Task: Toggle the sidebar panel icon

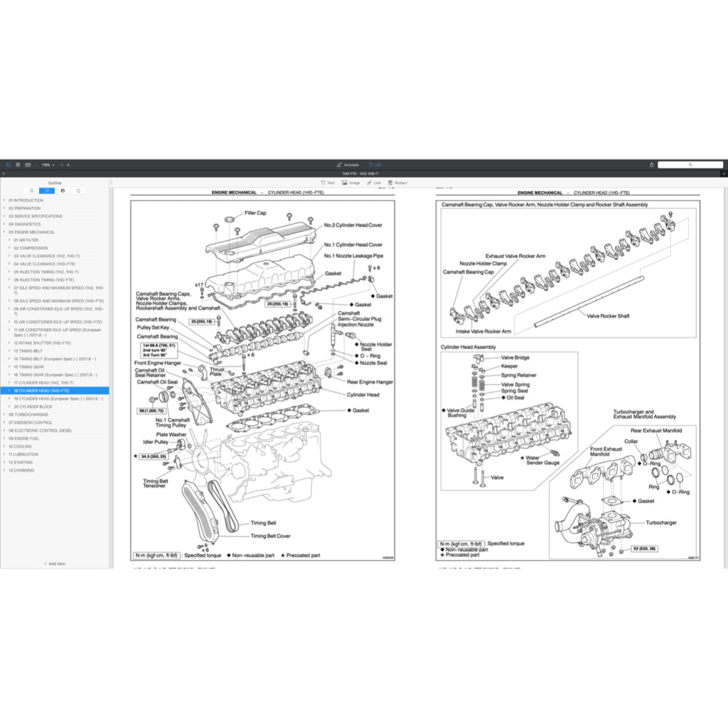Action: pos(8,165)
